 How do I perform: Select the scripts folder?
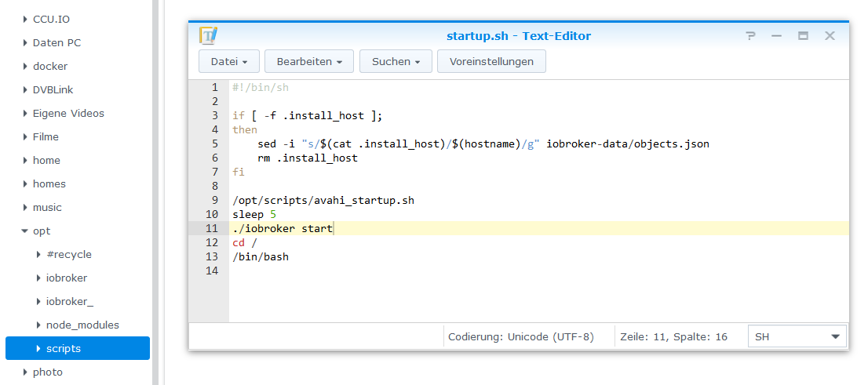(x=63, y=348)
